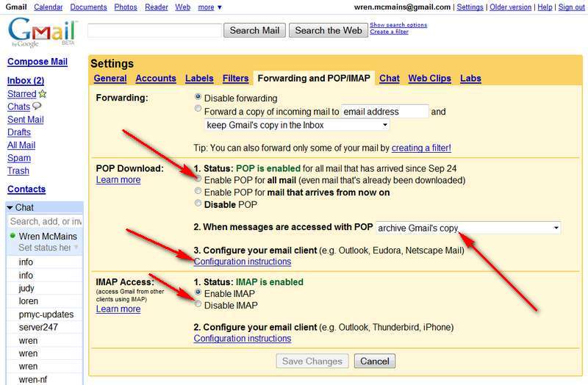The height and width of the screenshot is (385, 588).
Task: Open Sent Mail folder
Action: (26, 120)
